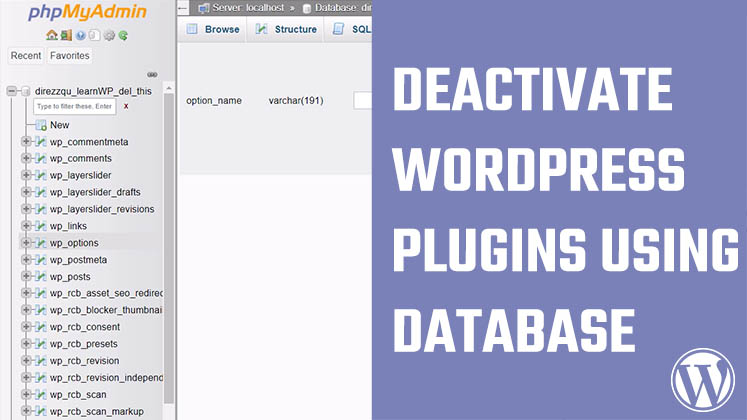Open the blue help documentation icon
747x420 pixels.
click(x=81, y=35)
